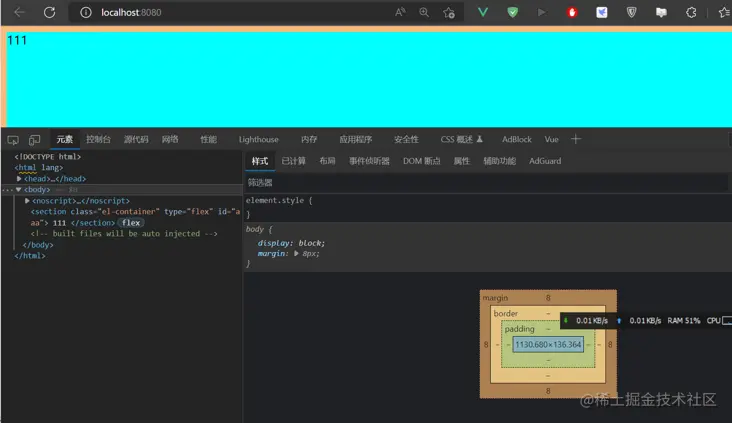Click the element.style rule block

coord(486,207)
